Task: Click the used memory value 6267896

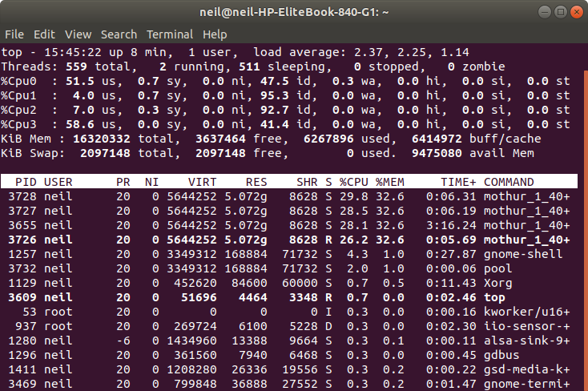Action: pos(328,139)
